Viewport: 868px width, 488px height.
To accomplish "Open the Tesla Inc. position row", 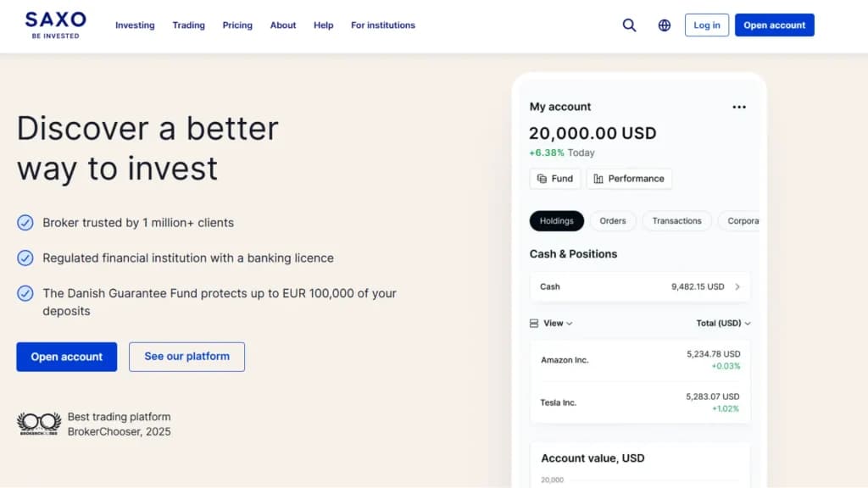I will [x=640, y=402].
